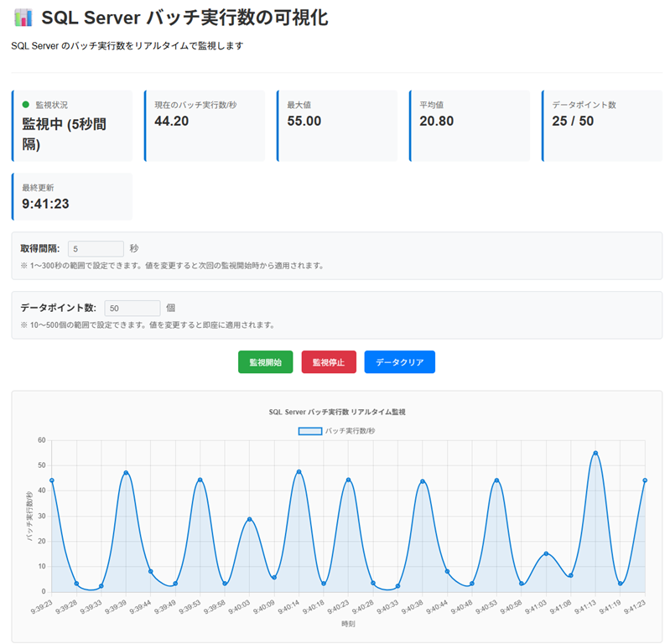Click the current value 44.20 text
This screenshot has width=670, height=644.
tap(171, 122)
